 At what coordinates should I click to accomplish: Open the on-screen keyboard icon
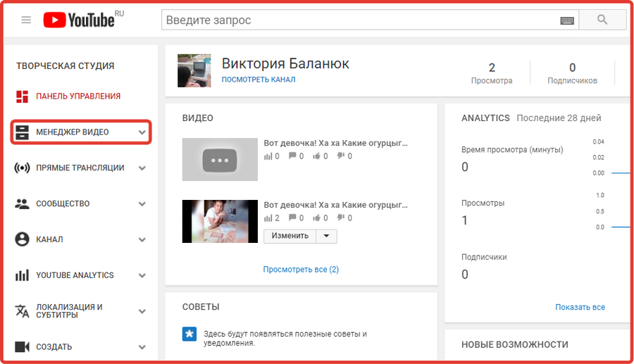567,20
